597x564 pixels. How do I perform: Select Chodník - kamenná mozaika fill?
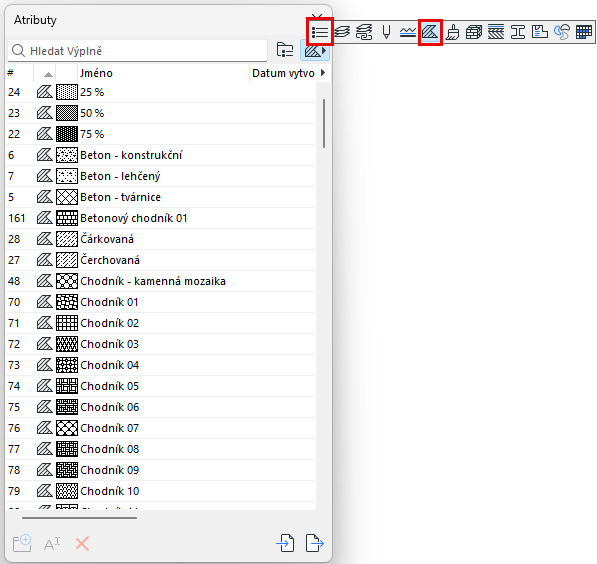(x=160, y=281)
